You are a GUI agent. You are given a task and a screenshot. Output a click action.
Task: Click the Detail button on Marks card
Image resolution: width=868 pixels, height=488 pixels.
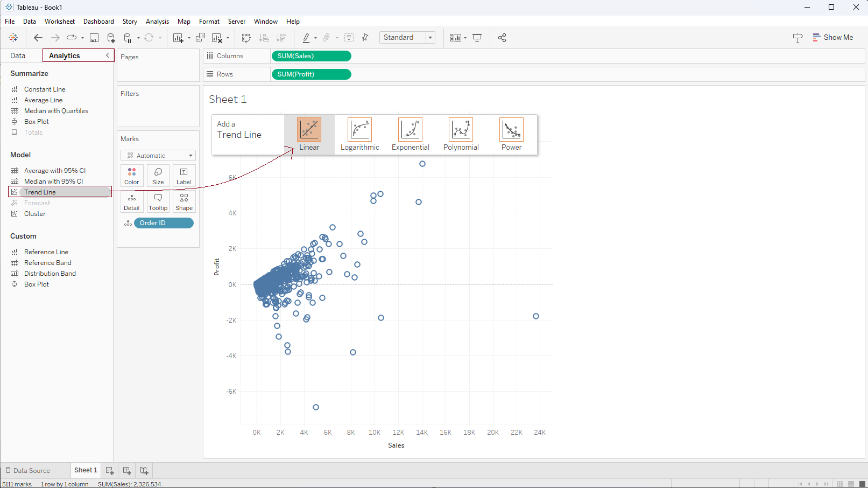click(132, 202)
